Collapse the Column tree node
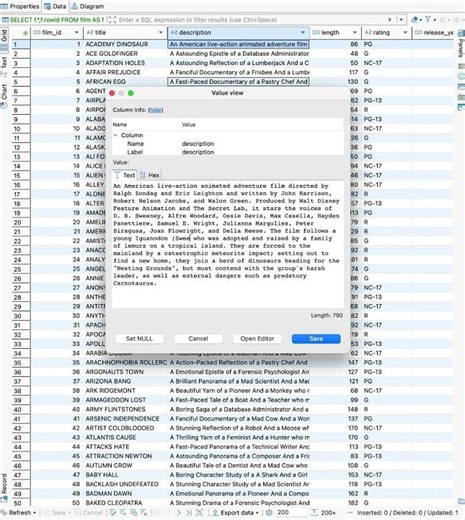Screen dimensions: 465x520 [116, 135]
